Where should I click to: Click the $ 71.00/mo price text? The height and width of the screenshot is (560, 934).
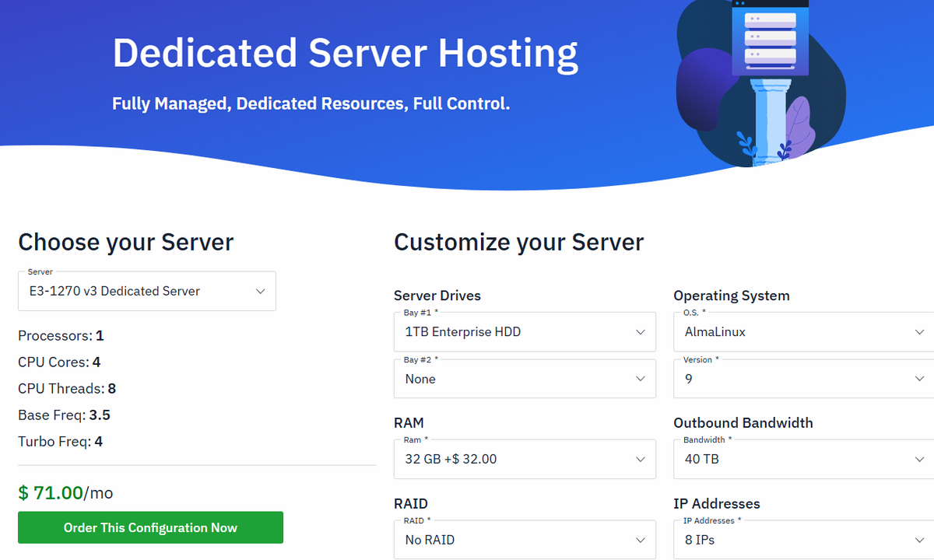[65, 492]
